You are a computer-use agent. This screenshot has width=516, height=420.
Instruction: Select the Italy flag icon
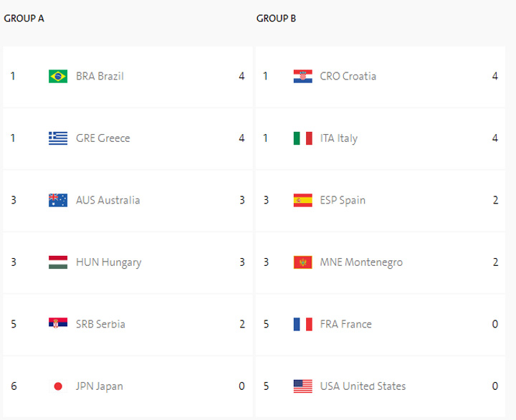[x=302, y=138]
